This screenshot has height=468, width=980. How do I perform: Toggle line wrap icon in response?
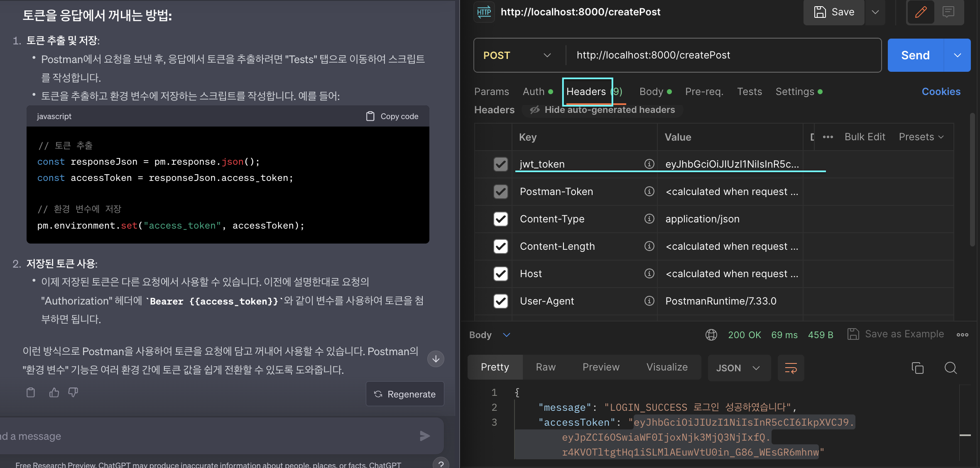[x=791, y=368]
